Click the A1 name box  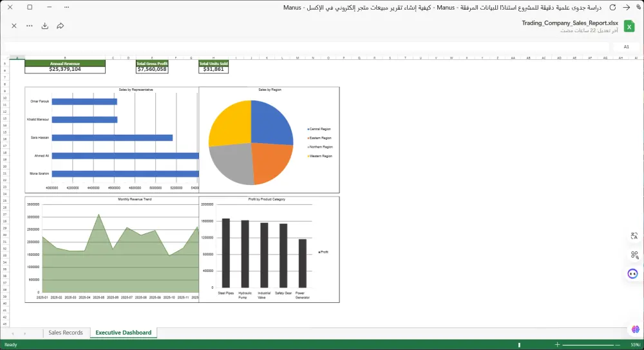tap(626, 47)
